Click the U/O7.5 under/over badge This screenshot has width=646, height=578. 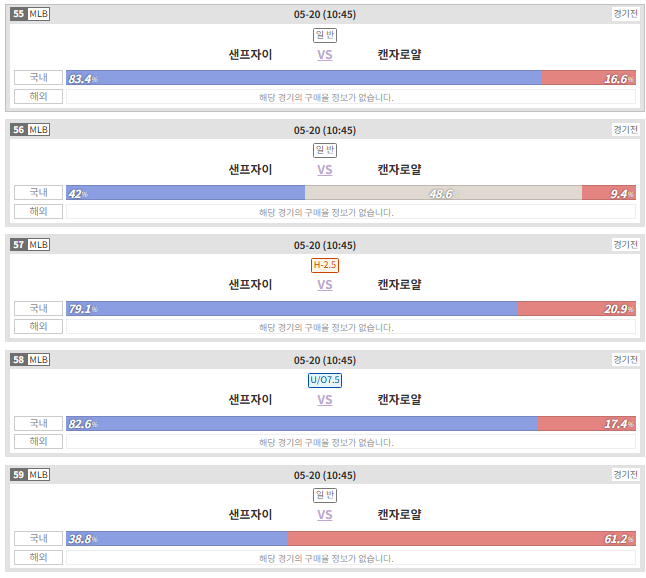click(x=325, y=380)
